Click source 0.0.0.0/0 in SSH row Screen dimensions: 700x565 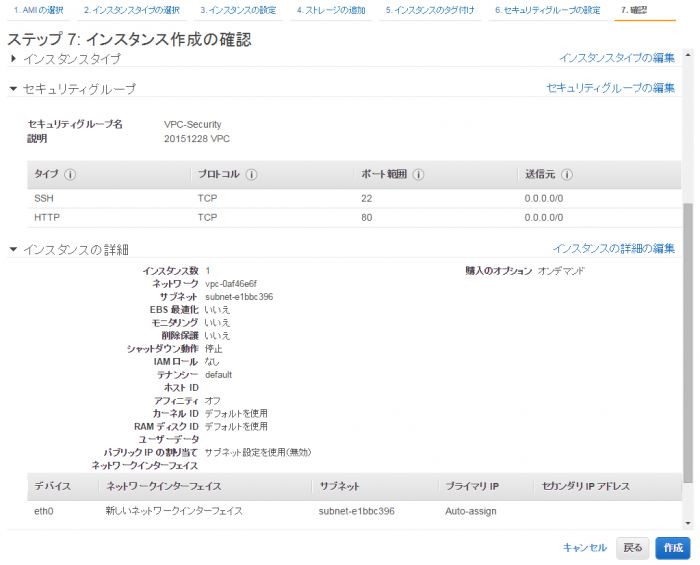tap(544, 199)
